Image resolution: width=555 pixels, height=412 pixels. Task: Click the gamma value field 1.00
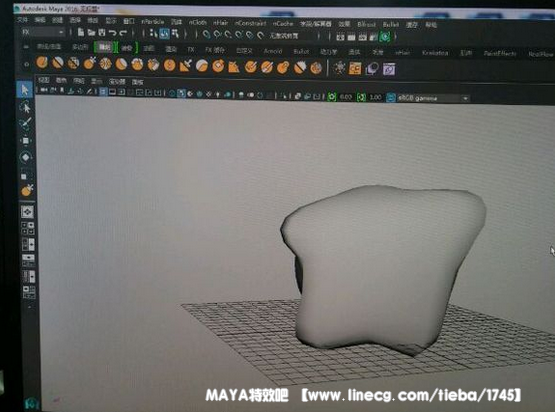(375, 97)
